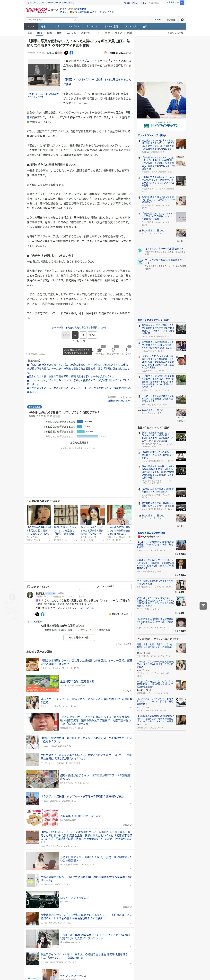Open 【動画】インスタグラマーに嫉妬 link
This screenshot has width=210, height=980.
pyautogui.click(x=97, y=82)
